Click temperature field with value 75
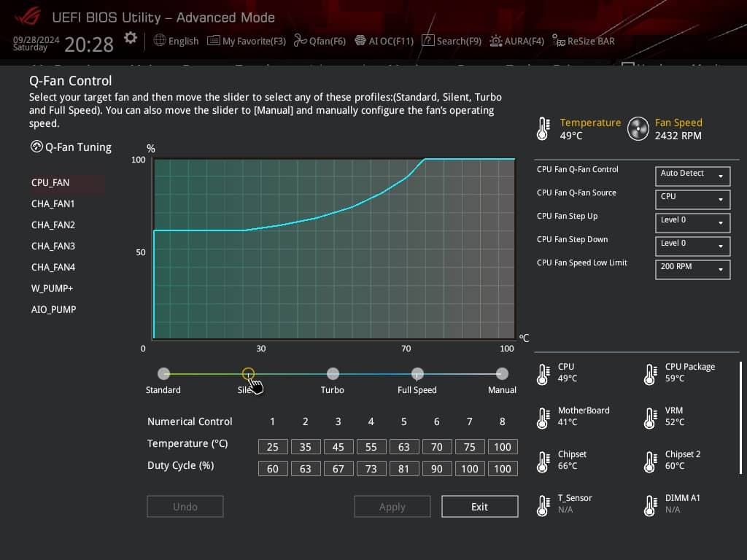The height and width of the screenshot is (560, 747). [x=470, y=447]
